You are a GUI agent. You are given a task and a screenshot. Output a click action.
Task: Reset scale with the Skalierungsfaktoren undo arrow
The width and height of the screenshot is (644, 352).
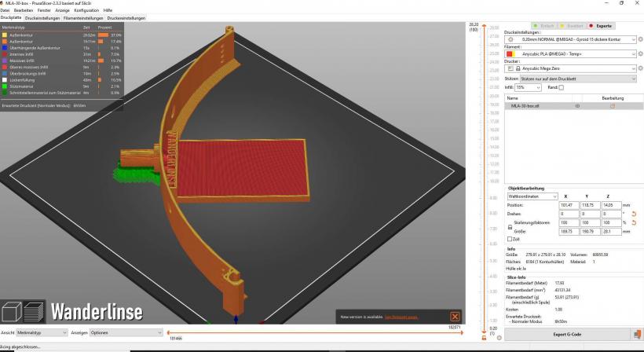tap(634, 222)
